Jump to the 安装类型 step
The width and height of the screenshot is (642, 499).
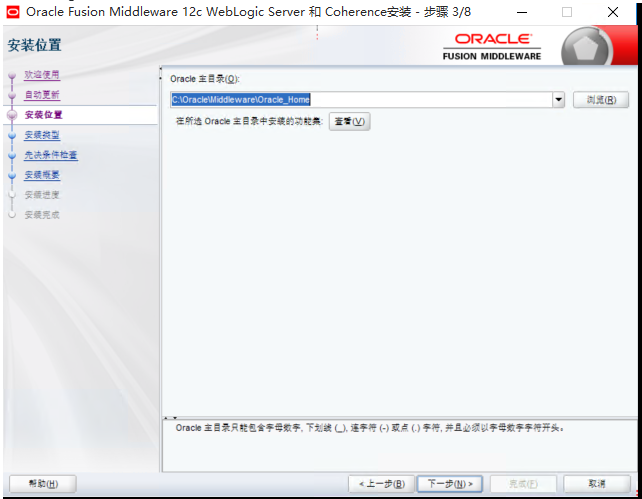(42, 135)
